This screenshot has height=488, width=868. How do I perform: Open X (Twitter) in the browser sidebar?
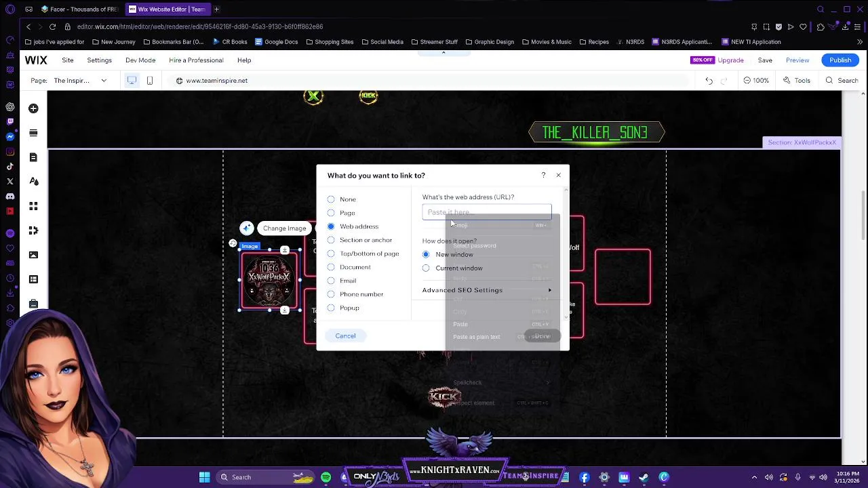[9, 181]
